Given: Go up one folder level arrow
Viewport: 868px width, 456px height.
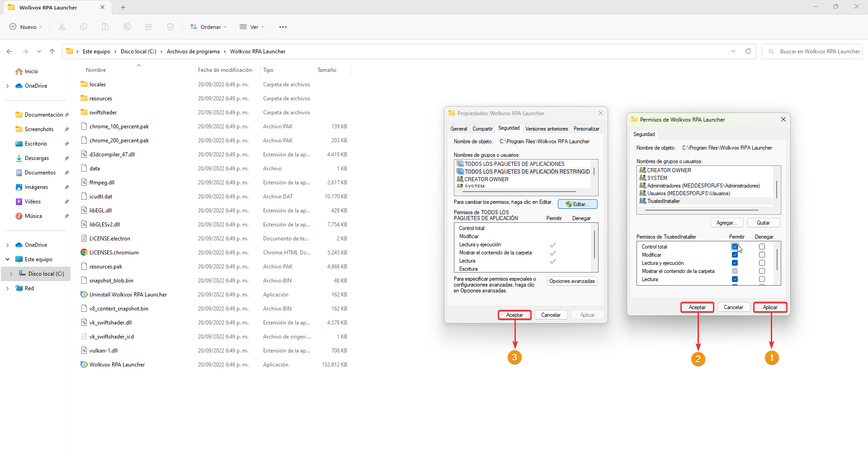Looking at the screenshot, I should [52, 52].
